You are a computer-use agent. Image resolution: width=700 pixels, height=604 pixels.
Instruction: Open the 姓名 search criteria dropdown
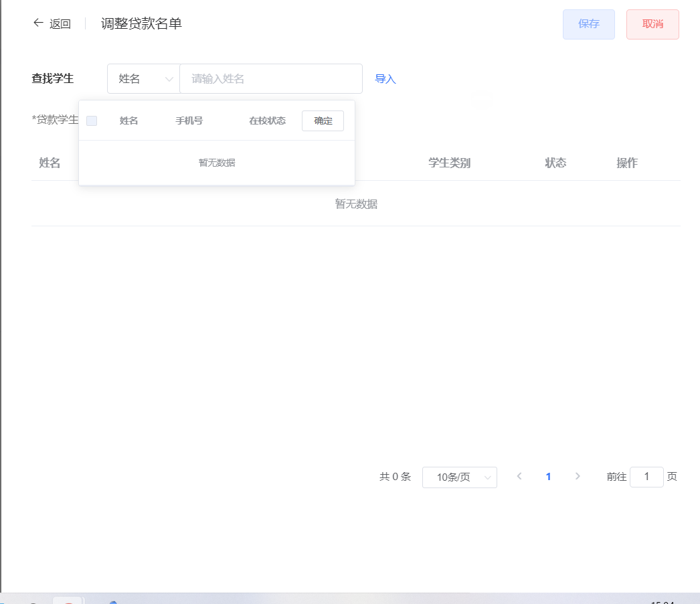(x=143, y=78)
